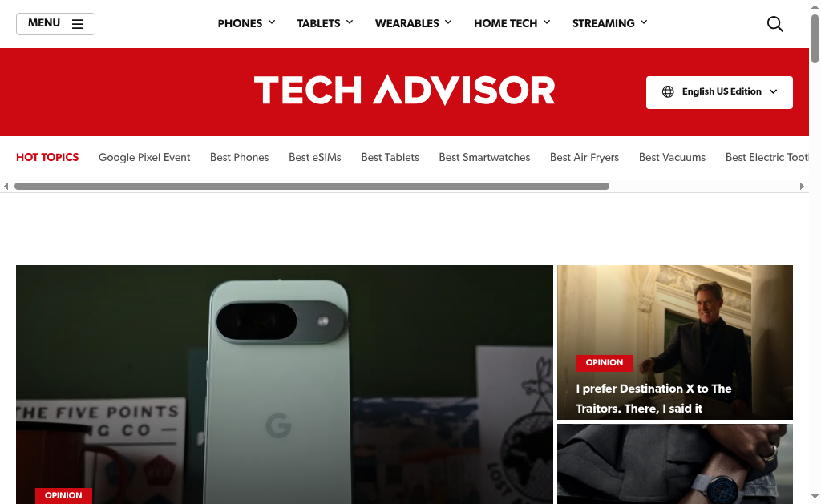Viewport: 821px width, 504px height.
Task: Click the globe icon in edition selector
Action: 668,91
